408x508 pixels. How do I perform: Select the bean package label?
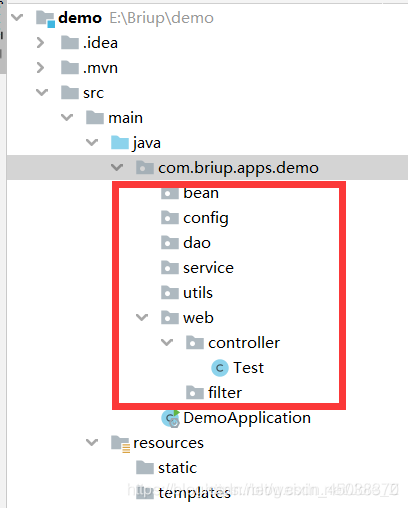(201, 194)
